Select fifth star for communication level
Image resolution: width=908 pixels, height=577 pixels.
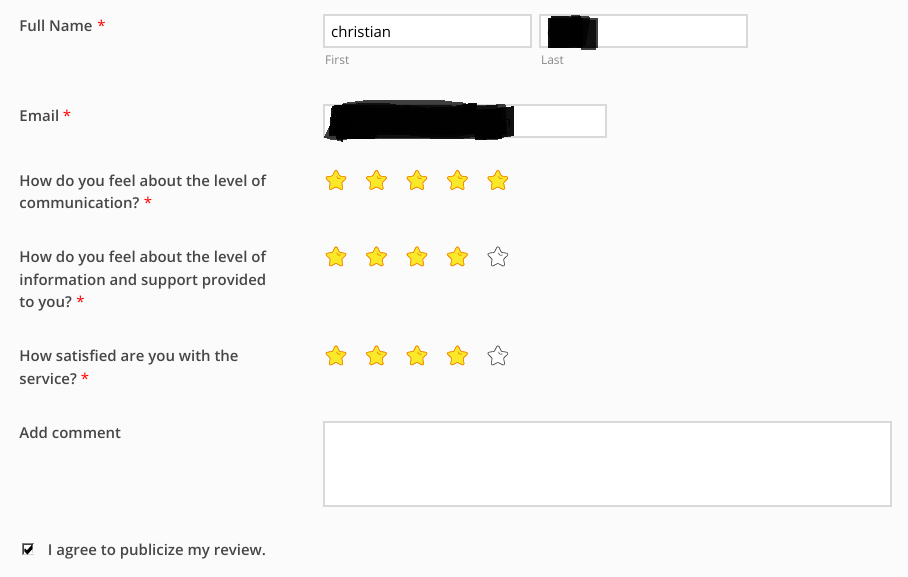pyautogui.click(x=498, y=181)
